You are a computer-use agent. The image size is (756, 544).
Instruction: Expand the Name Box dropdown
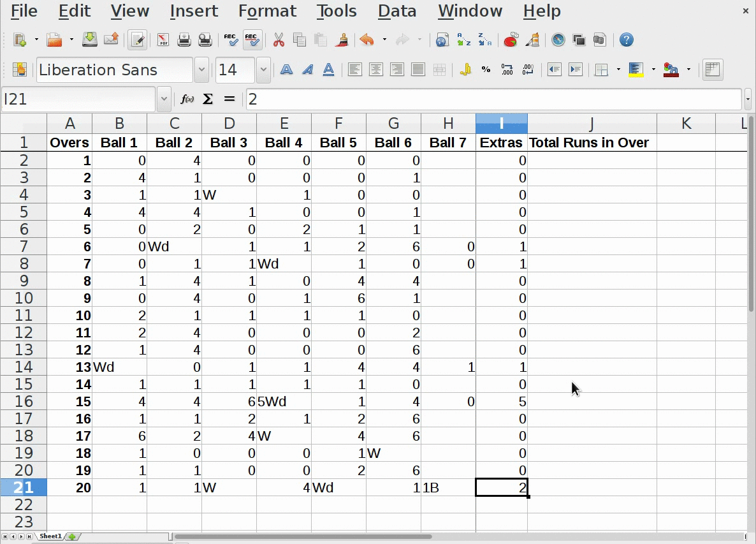click(164, 99)
